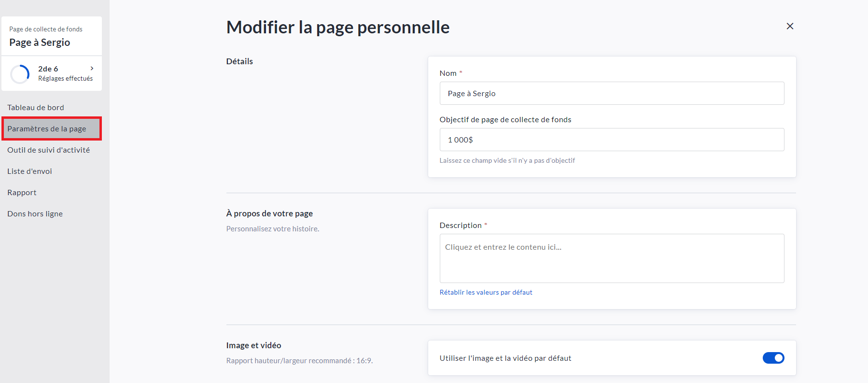Image resolution: width=868 pixels, height=383 pixels.
Task: Select Paramètres de la page menu item
Action: pos(47,129)
